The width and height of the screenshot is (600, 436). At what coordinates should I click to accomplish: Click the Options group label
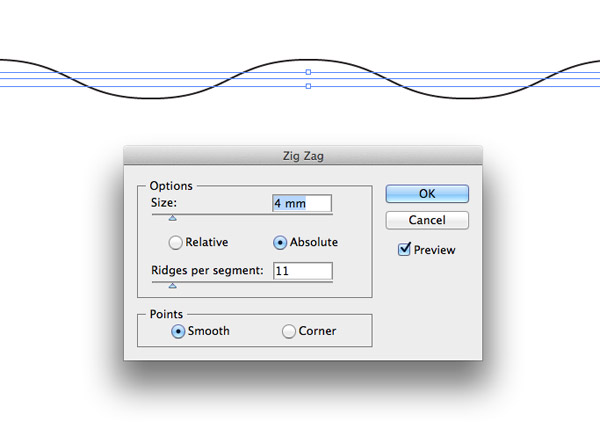[171, 185]
